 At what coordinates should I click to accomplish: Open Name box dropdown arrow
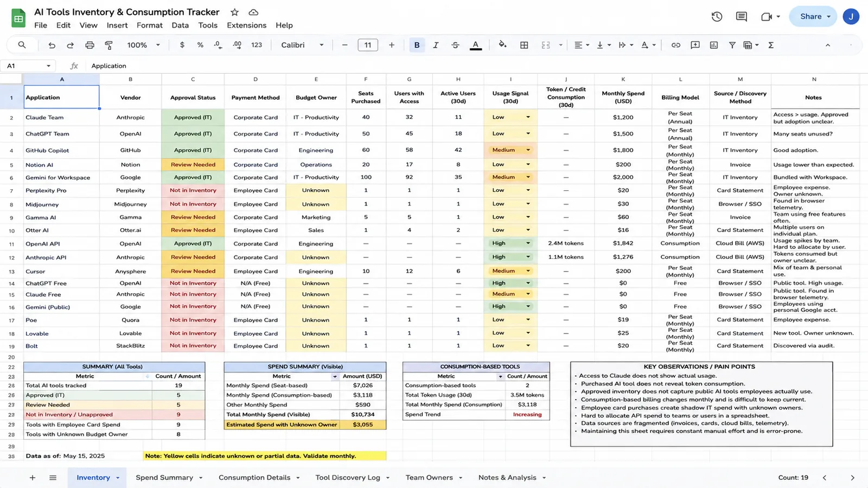pyautogui.click(x=48, y=66)
